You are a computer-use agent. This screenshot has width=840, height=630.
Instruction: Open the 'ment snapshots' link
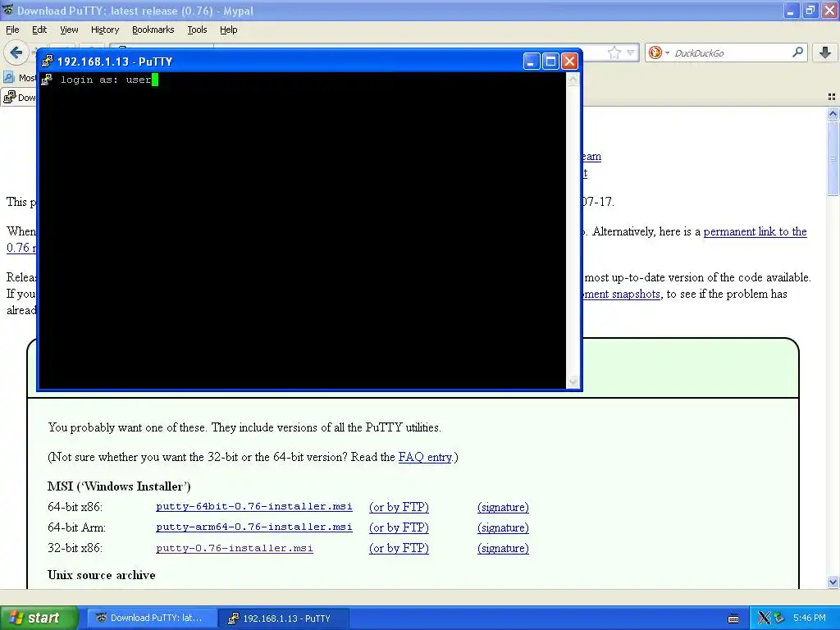coord(622,294)
